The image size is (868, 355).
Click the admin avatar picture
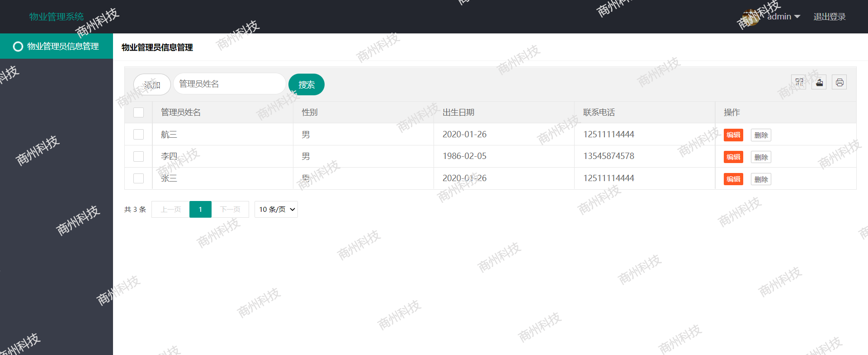pos(750,17)
